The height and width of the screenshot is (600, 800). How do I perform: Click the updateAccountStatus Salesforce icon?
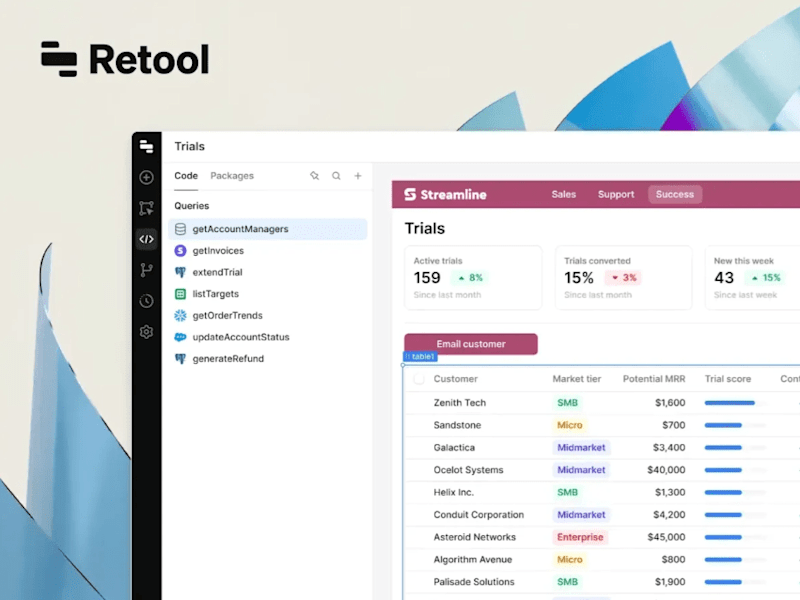180,337
